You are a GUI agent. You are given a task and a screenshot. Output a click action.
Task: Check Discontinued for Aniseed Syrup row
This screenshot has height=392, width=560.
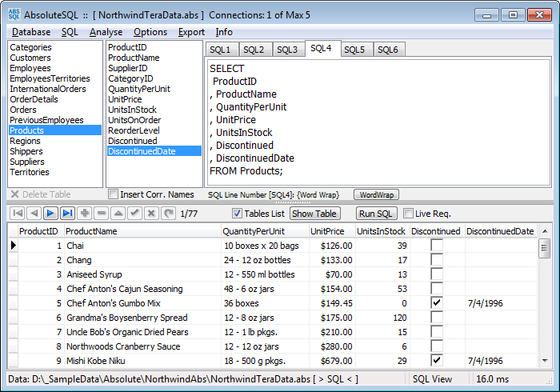(x=437, y=274)
